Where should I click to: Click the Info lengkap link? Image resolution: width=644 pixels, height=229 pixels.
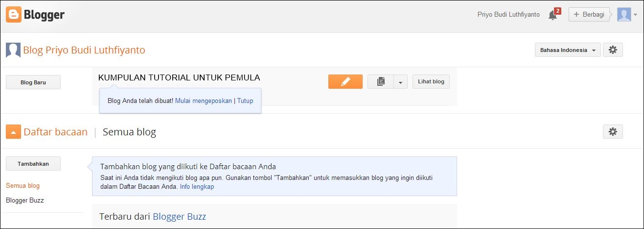point(197,187)
